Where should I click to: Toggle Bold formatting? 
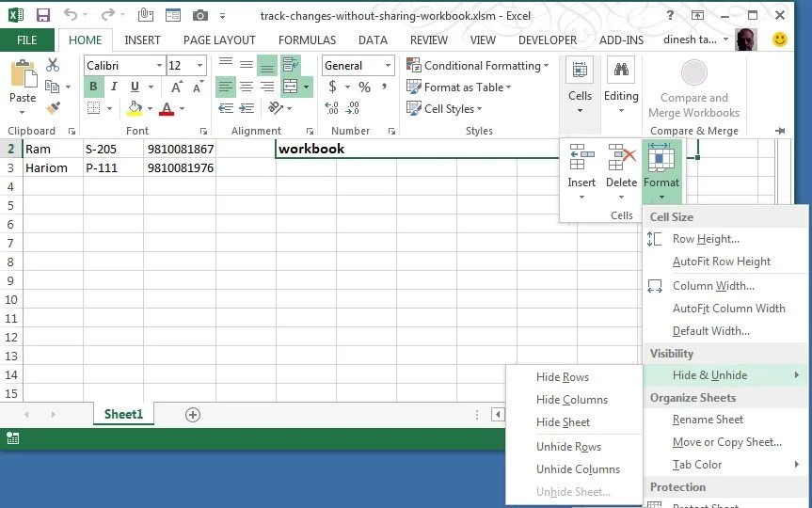(94, 87)
